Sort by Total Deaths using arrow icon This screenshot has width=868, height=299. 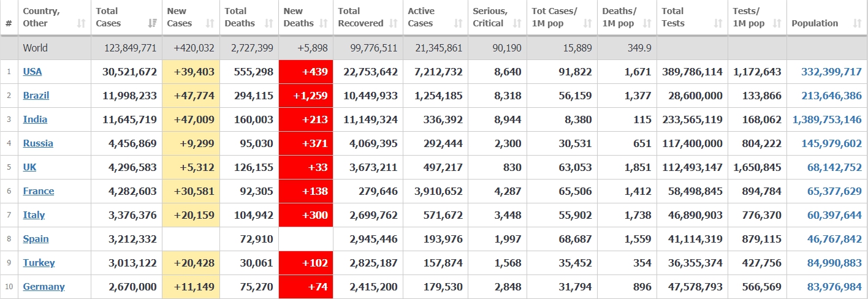pos(268,23)
